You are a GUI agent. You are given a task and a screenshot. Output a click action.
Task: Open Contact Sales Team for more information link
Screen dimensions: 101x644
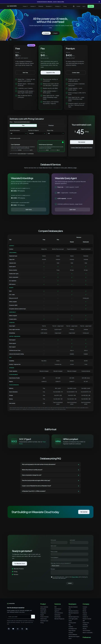pos(82,148)
